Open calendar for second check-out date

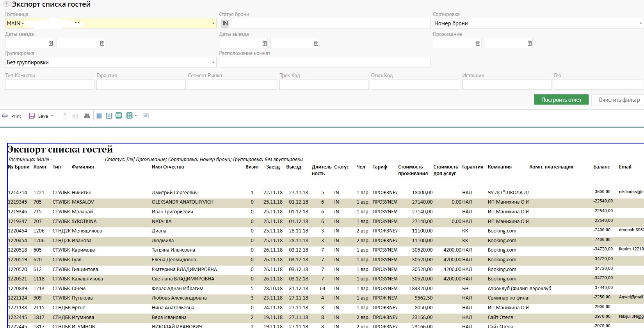coord(316,43)
